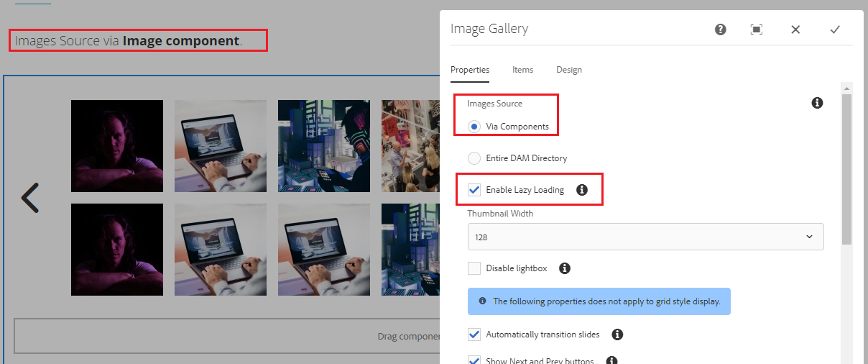This screenshot has width=868, height=364.
Task: Go to previous gallery slide arrow
Action: click(x=29, y=198)
